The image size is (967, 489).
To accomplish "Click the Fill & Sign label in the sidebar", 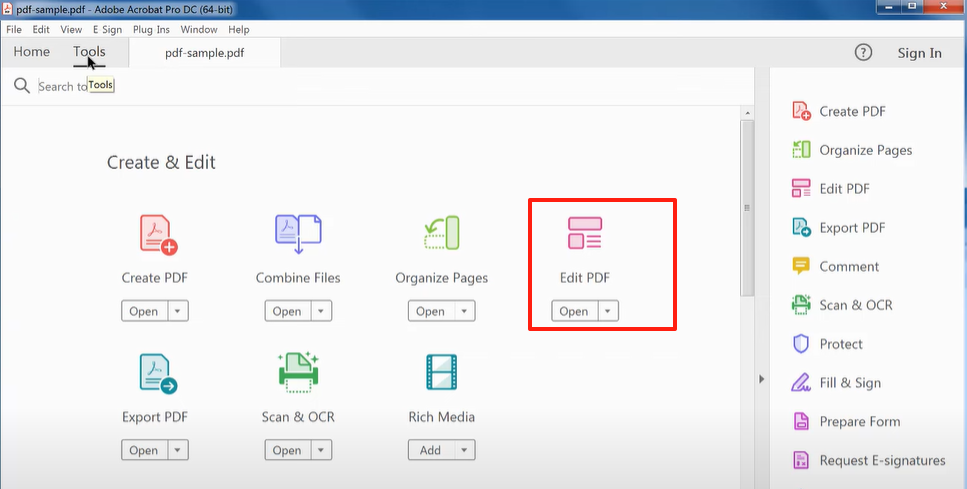I will [850, 383].
